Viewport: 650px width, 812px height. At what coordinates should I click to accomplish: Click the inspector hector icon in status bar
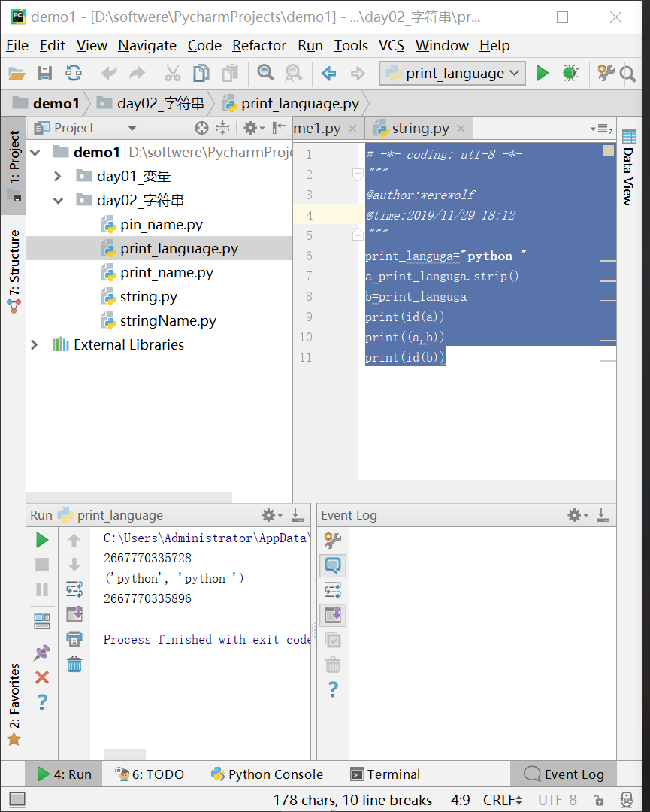click(x=626, y=800)
